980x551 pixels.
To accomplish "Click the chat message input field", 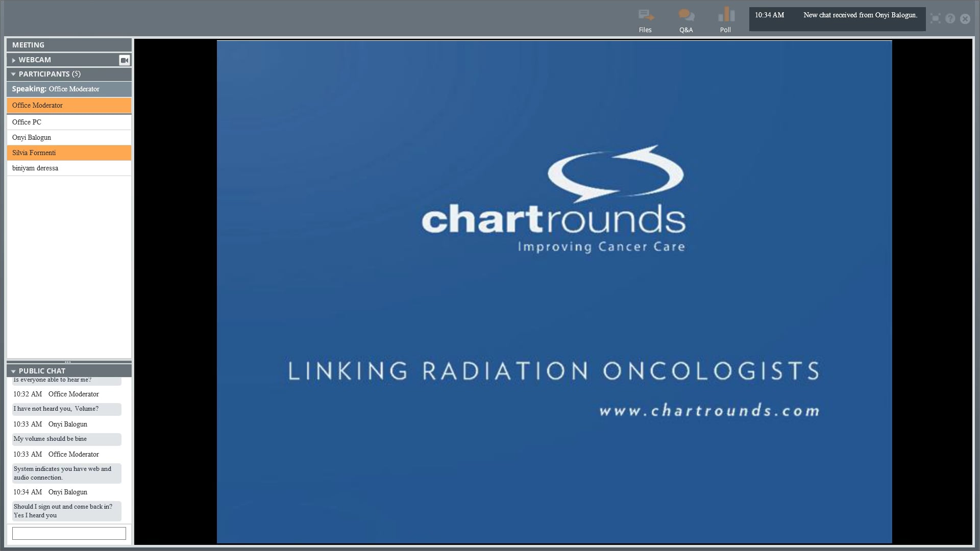I will point(69,533).
